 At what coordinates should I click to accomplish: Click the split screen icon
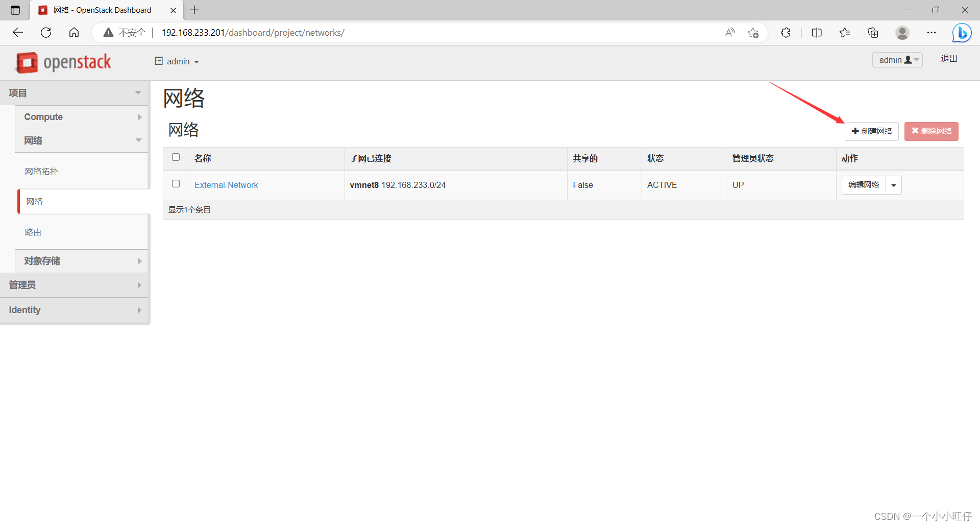pyautogui.click(x=817, y=32)
